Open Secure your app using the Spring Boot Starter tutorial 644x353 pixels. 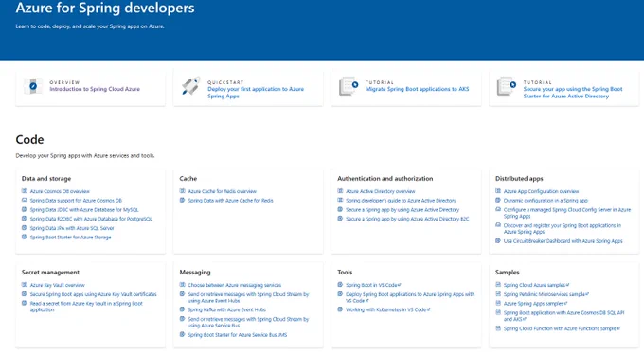[573, 93]
